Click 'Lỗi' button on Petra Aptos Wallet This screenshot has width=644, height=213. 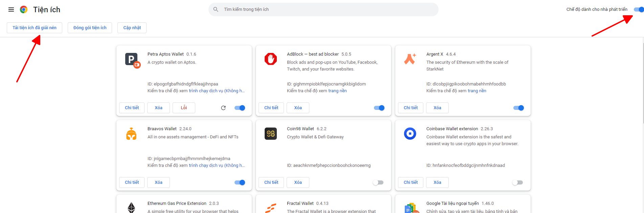pyautogui.click(x=184, y=108)
